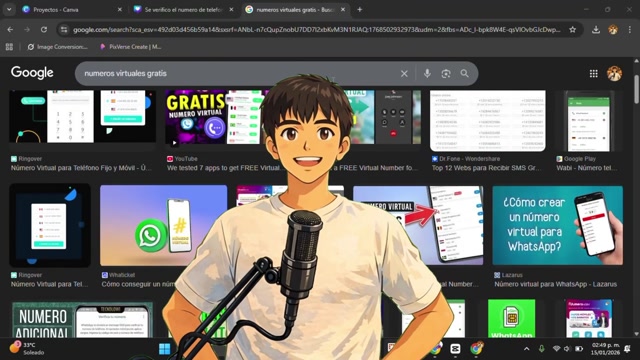Viewport: 640px width, 360px height.
Task: Search by image with Lens icon
Action: [446, 73]
